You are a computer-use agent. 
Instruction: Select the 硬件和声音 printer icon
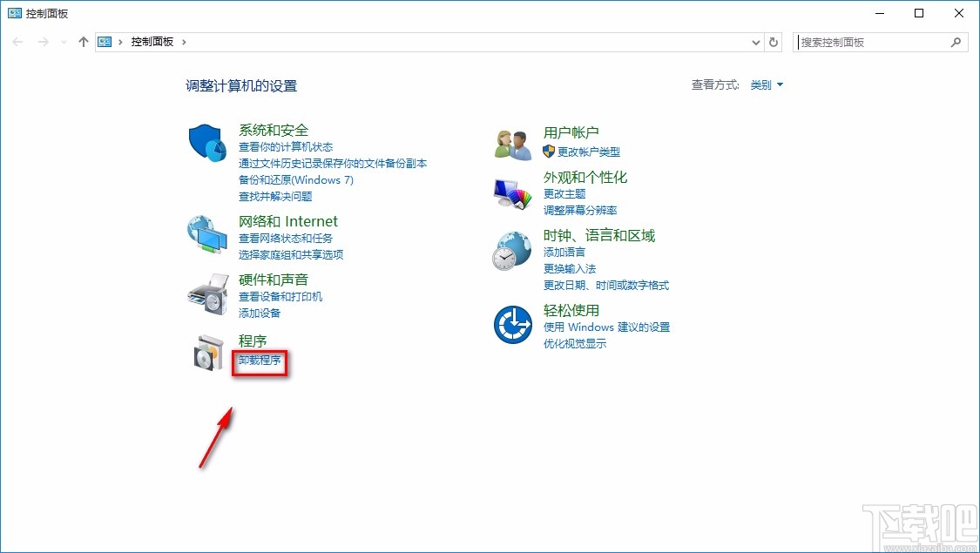click(x=206, y=293)
